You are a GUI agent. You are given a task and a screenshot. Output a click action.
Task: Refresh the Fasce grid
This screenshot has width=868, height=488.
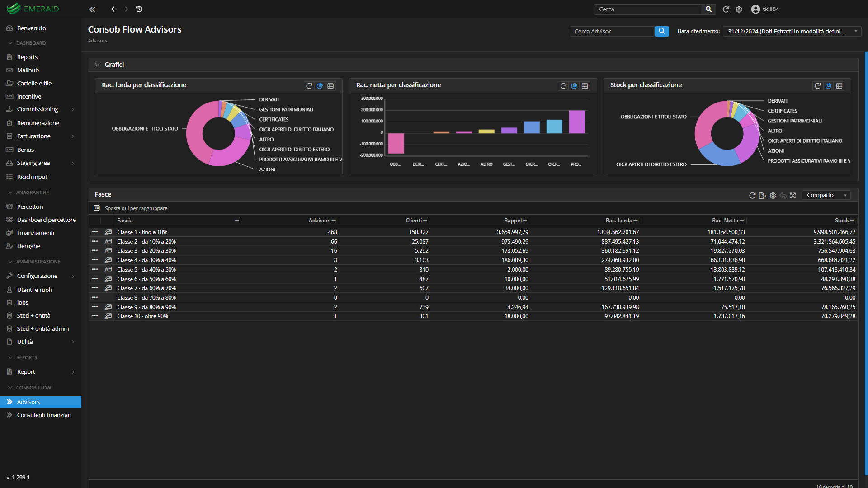click(752, 195)
